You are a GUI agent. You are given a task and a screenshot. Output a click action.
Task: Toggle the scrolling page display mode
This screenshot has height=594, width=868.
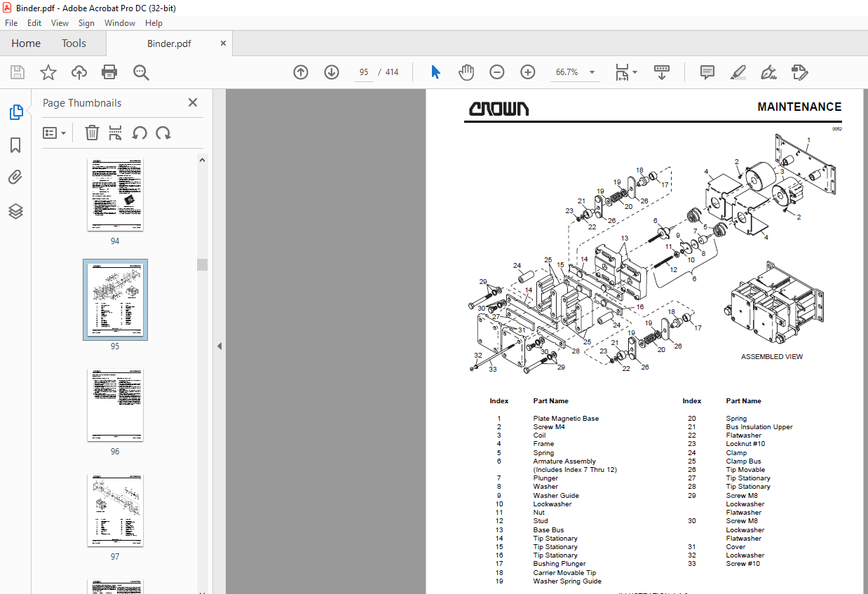(661, 72)
